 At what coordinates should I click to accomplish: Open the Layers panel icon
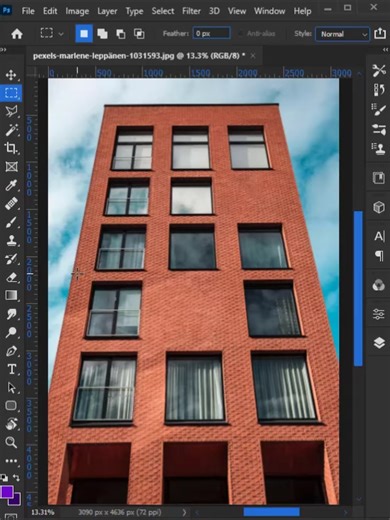coord(379,343)
